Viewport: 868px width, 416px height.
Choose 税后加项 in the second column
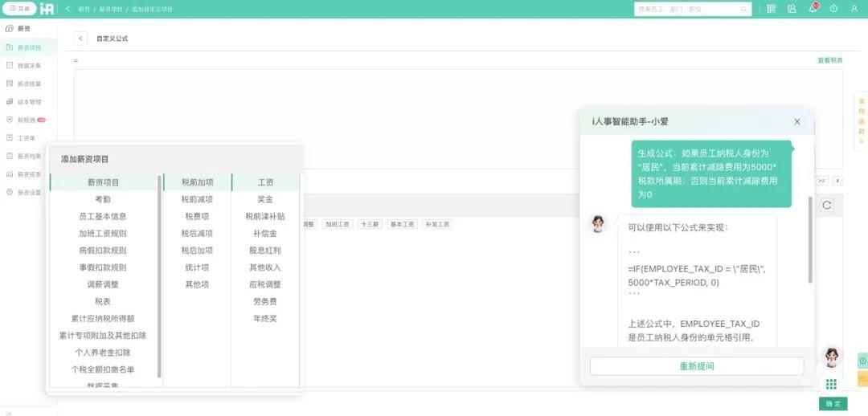point(197,251)
